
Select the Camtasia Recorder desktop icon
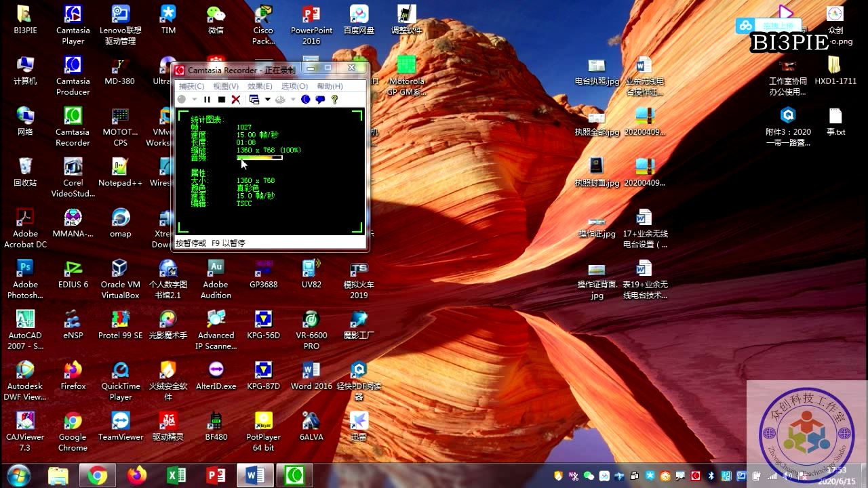73,126
